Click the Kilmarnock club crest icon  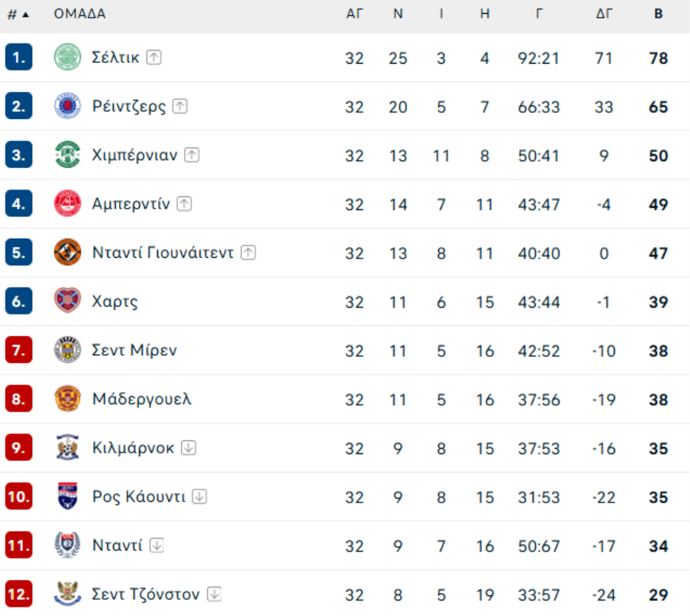68,448
